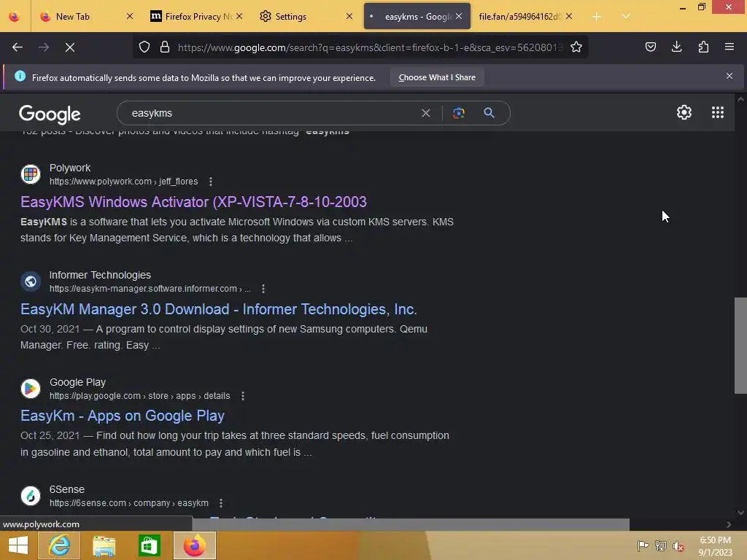Screen dimensions: 747x560
Task: Open more options for Google Play result
Action: click(x=243, y=396)
